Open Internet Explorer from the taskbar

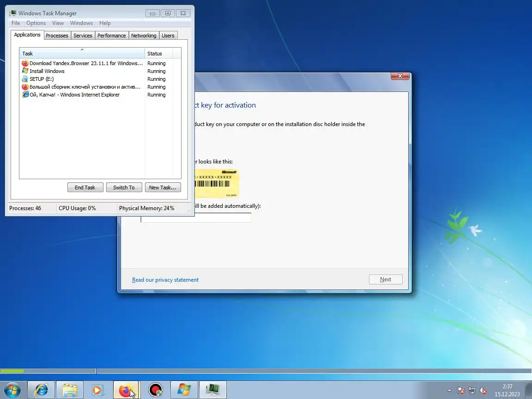click(x=41, y=390)
